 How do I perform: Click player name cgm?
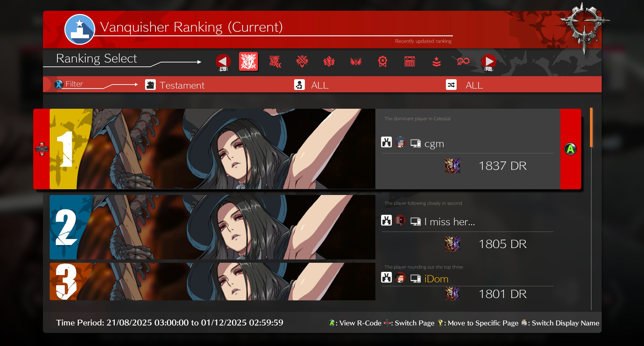434,144
